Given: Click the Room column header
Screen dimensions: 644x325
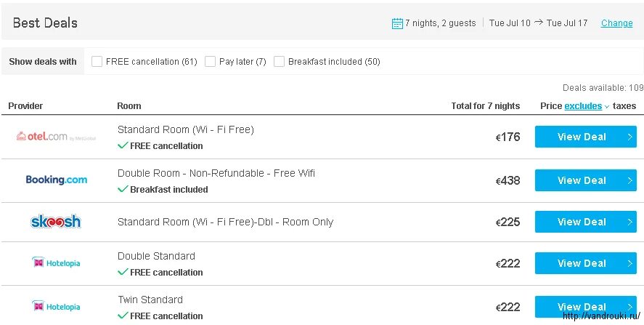Looking at the screenshot, I should pos(129,106).
